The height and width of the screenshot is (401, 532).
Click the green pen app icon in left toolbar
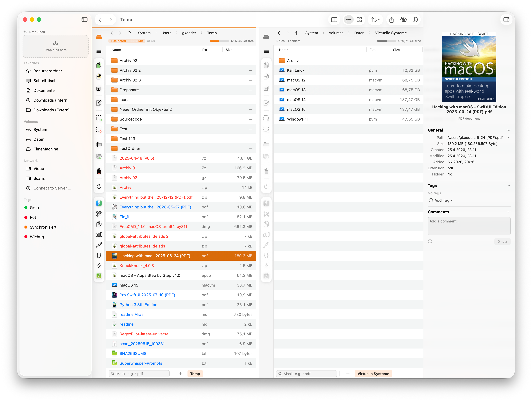(99, 276)
